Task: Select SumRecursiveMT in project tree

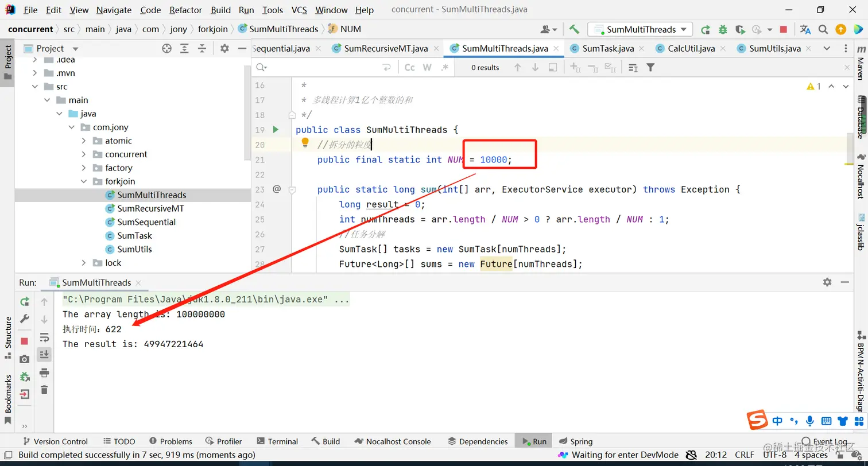Action: [150, 208]
